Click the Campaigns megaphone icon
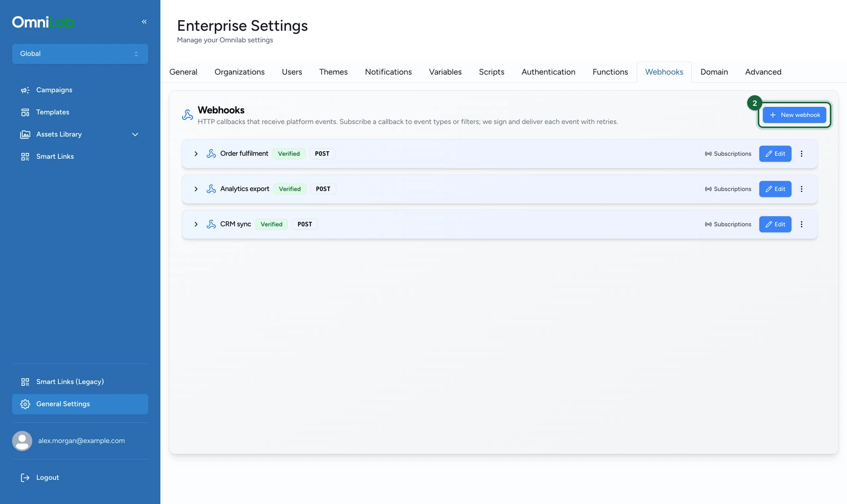The width and height of the screenshot is (847, 504). click(25, 90)
